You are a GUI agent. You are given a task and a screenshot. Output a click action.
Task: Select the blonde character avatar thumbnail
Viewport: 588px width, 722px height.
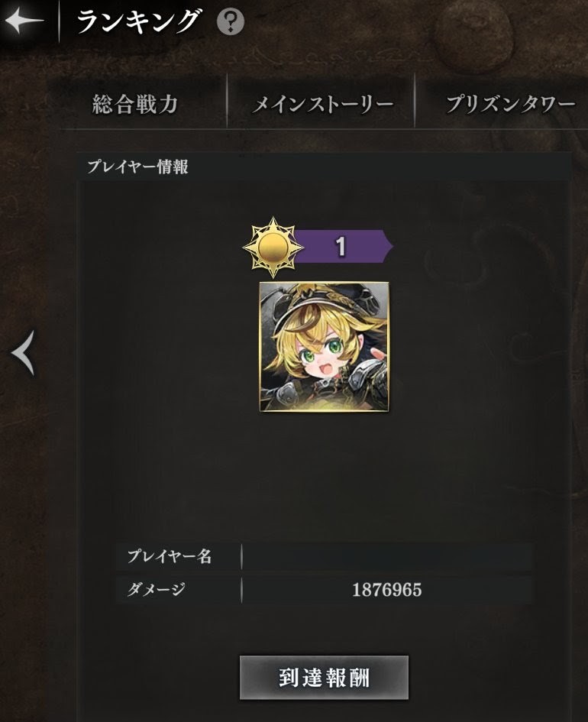pyautogui.click(x=324, y=347)
